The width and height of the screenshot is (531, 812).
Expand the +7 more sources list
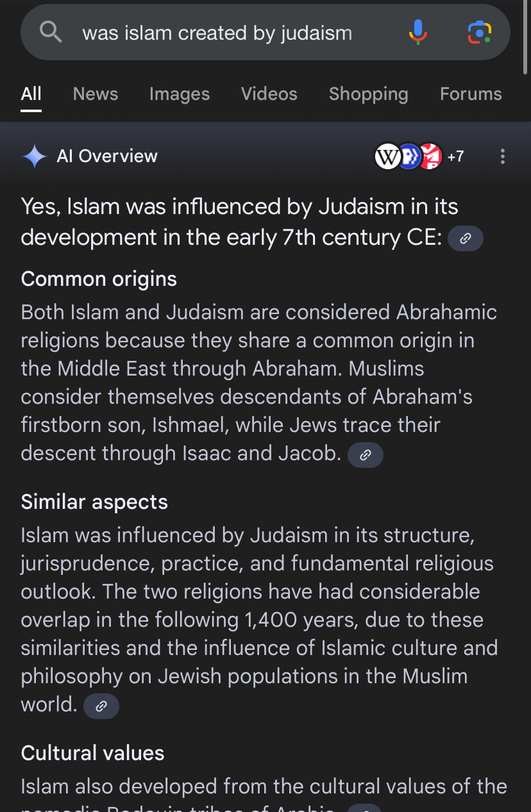455,156
